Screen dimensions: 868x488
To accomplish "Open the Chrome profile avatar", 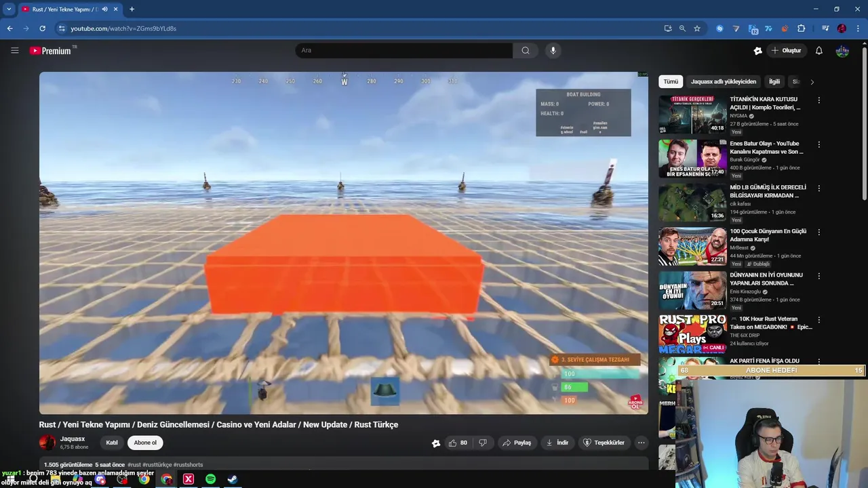I will [x=842, y=28].
